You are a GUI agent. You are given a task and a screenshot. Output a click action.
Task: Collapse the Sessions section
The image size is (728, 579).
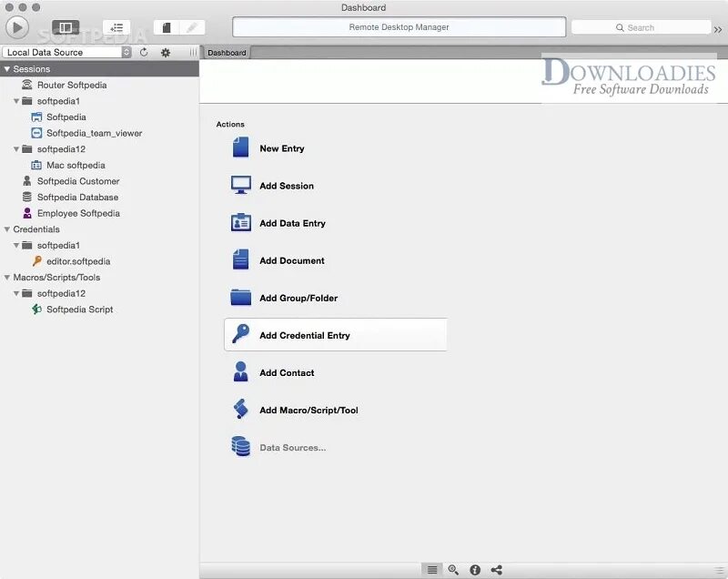click(x=7, y=68)
